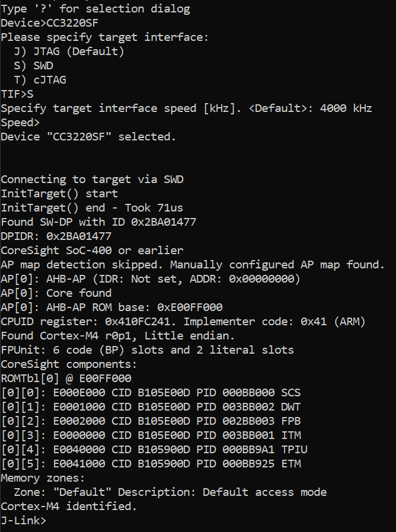Image resolution: width=396 pixels, height=532 pixels.
Task: Click the "InitTarget() end - Took 71us" line
Action: coord(92,208)
